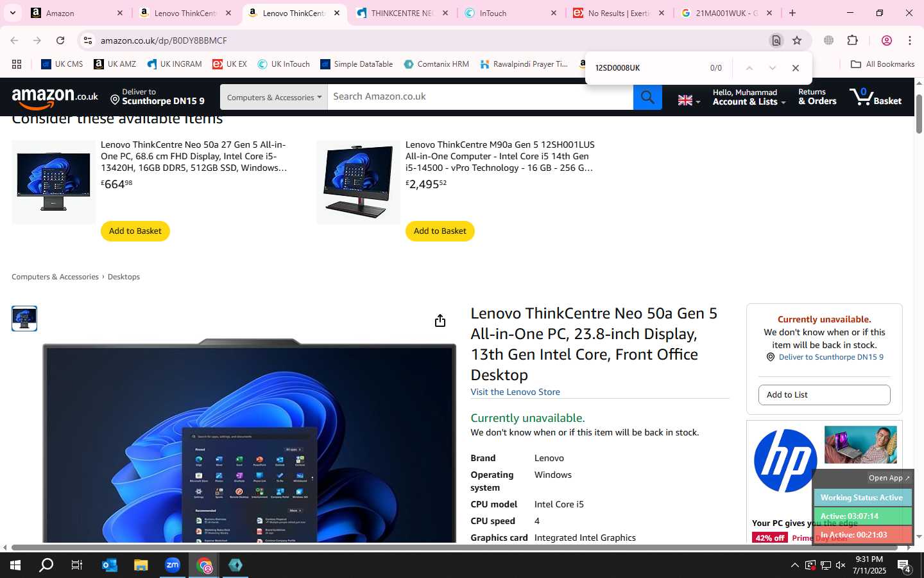Image resolution: width=924 pixels, height=578 pixels.
Task: Click the Amazon search magnifier button
Action: (647, 97)
